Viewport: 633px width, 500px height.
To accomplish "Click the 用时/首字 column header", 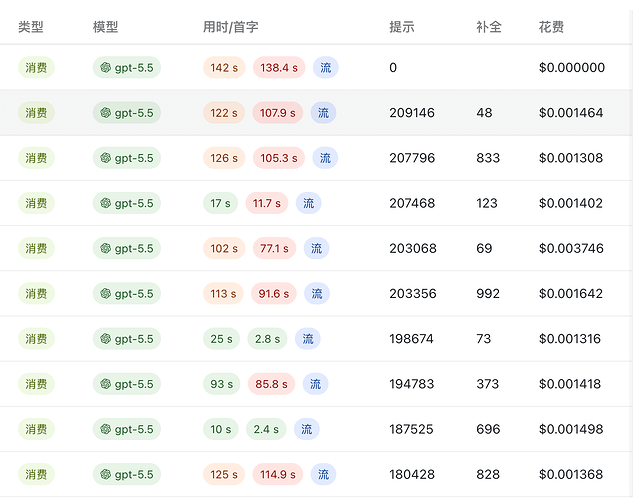I will (231, 27).
